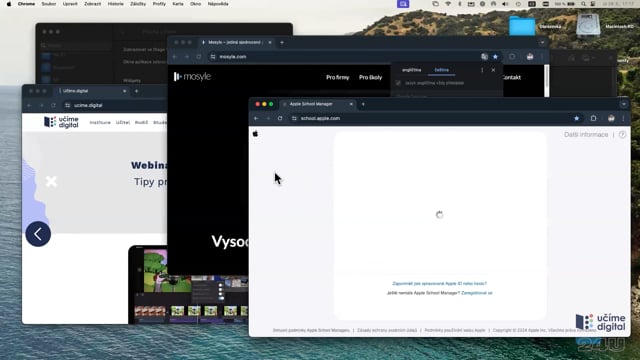This screenshot has height=360, width=640.
Task: Open Instituce menu on učíme digital site
Action: coord(100,122)
